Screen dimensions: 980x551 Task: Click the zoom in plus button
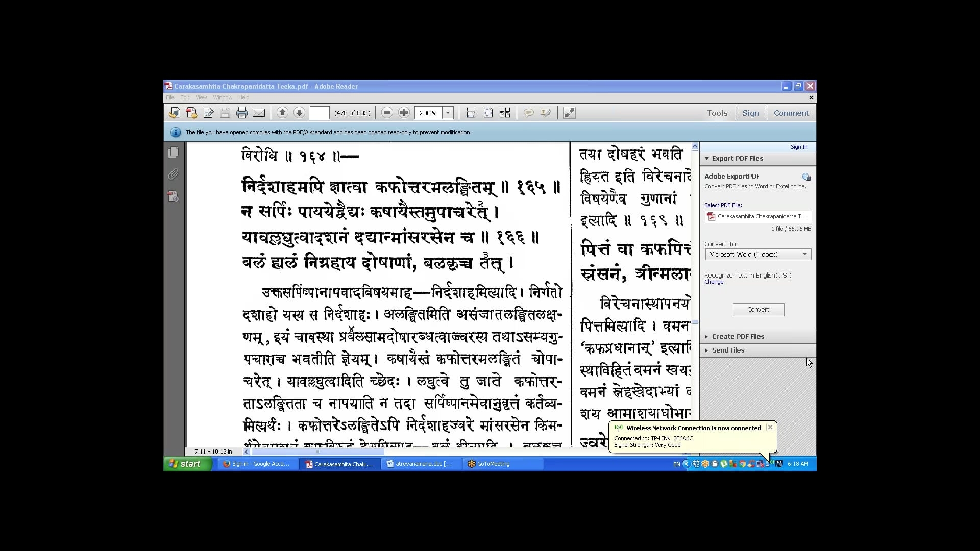(404, 113)
